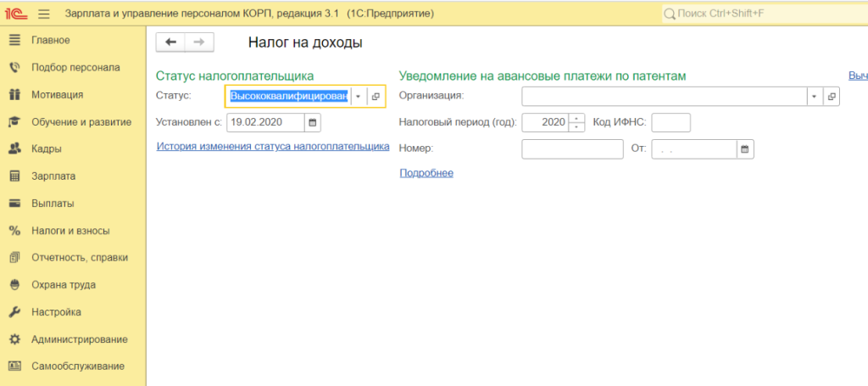Viewport: 868px width, 386px height.
Task: Increase the Налоговый период year value
Action: [577, 118]
